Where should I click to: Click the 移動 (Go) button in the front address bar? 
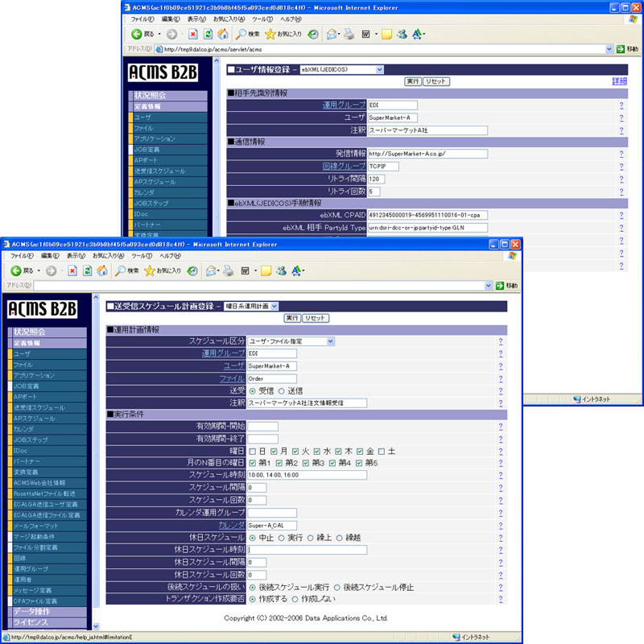click(506, 286)
